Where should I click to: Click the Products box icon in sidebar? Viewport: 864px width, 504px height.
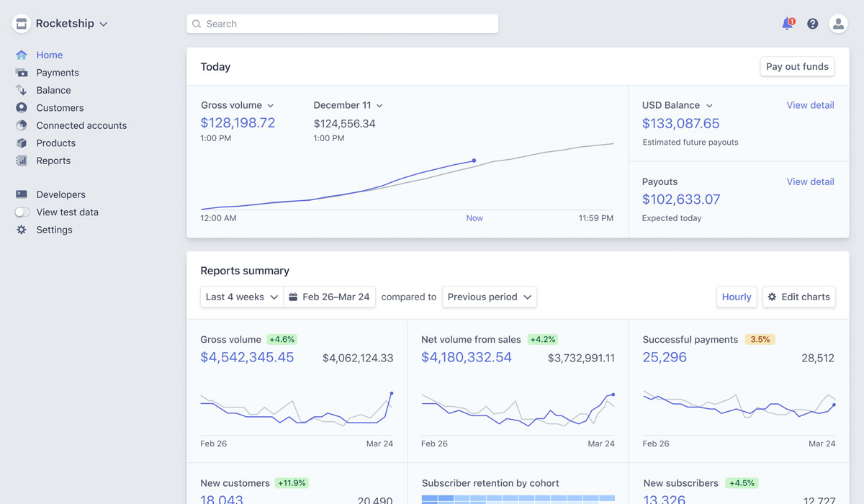click(22, 143)
